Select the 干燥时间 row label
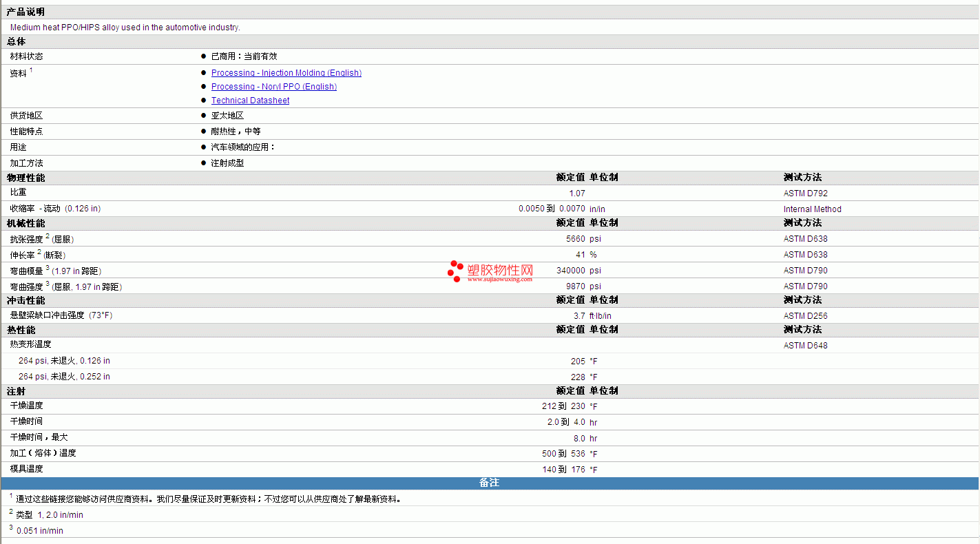Screen dimensions: 980x544 click(26, 421)
